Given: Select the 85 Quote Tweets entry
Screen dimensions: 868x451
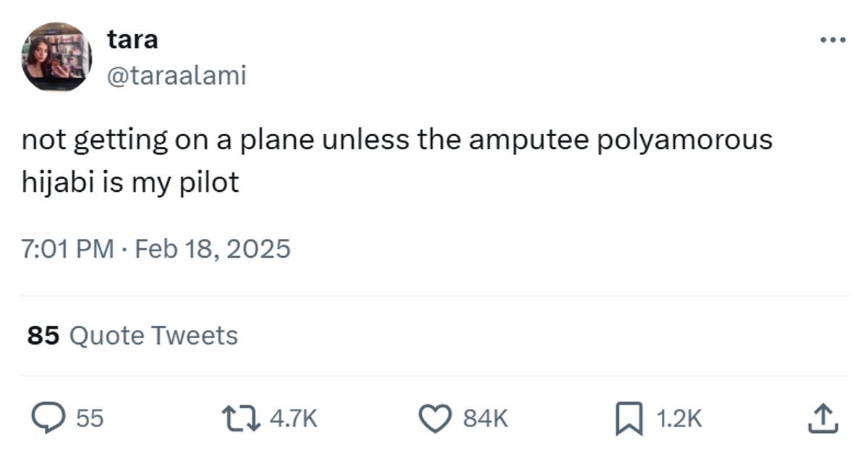Looking at the screenshot, I should point(132,335).
